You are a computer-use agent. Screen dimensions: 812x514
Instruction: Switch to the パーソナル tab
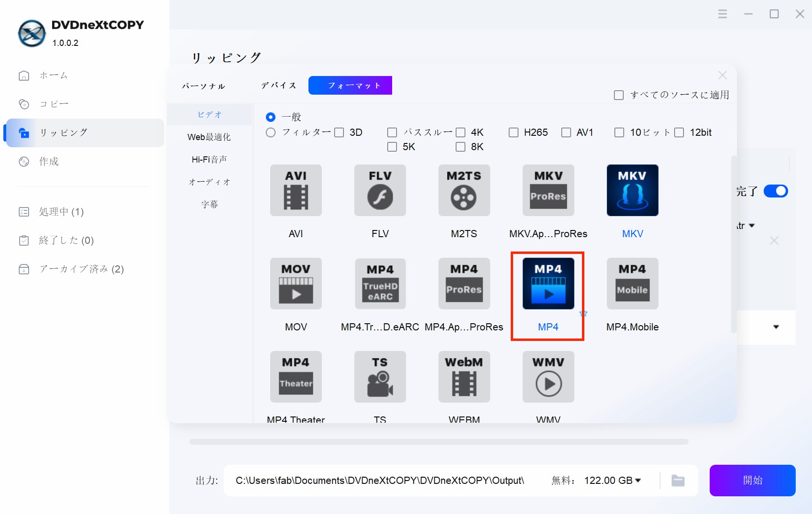coord(203,86)
